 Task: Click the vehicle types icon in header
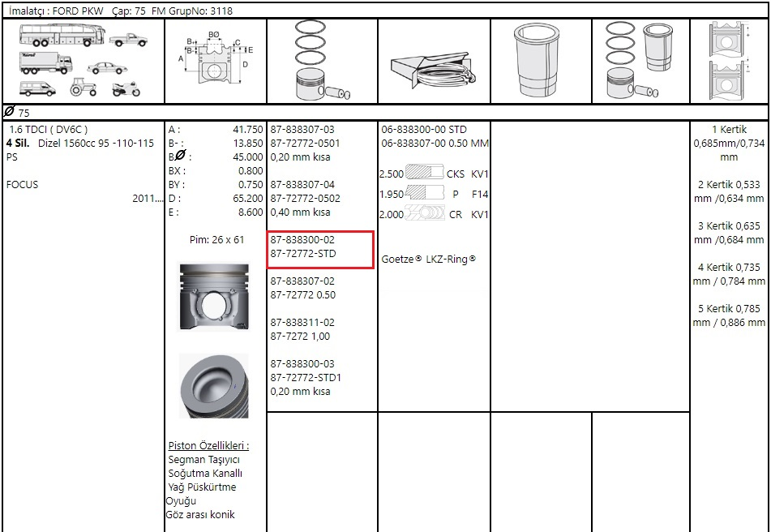click(x=84, y=61)
